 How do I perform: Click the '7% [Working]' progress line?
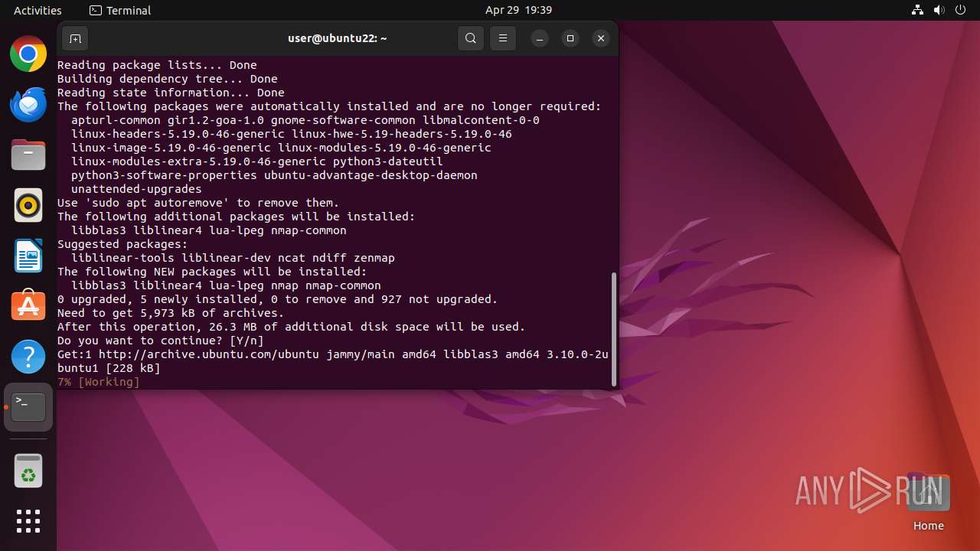(99, 382)
